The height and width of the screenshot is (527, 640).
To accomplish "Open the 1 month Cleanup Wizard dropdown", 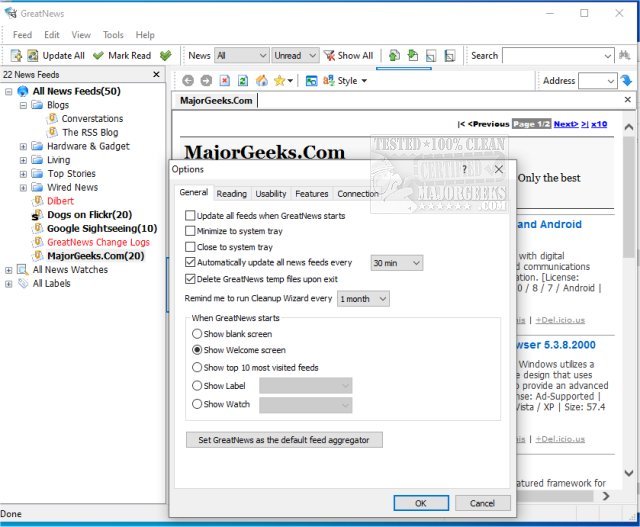I will coord(363,299).
